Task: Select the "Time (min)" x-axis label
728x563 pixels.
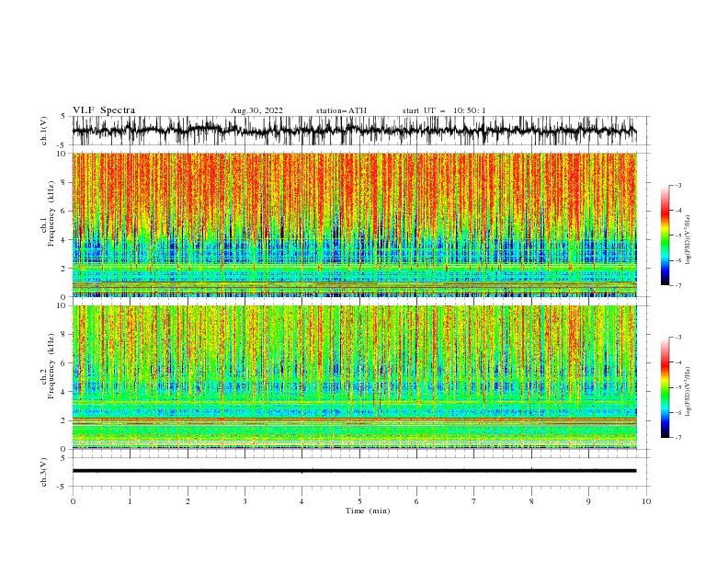Action: pos(368,511)
